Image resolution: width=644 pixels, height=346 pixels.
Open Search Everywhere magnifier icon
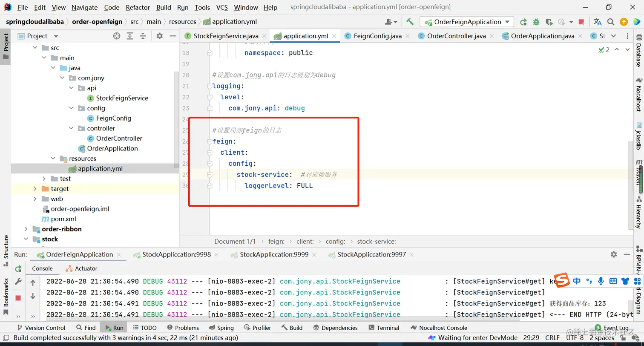(x=611, y=22)
